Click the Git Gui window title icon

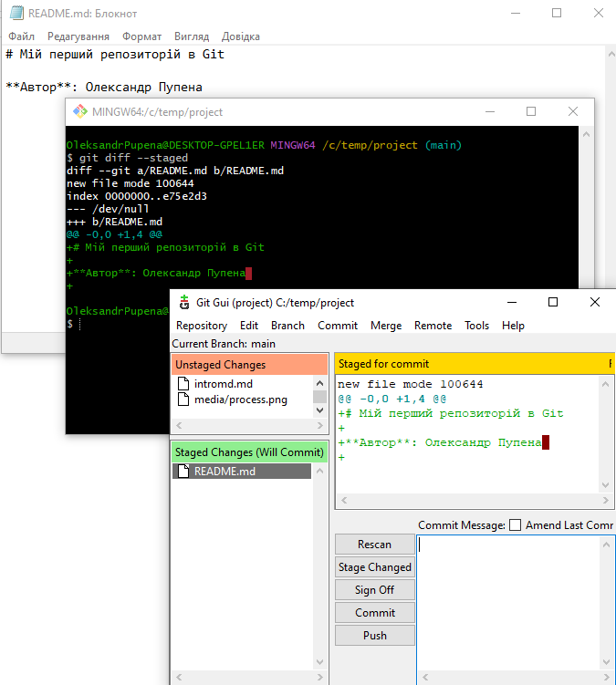point(183,303)
